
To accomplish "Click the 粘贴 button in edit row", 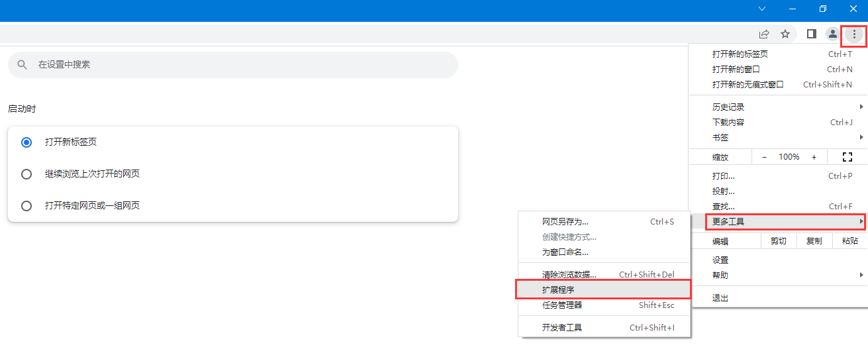I will (x=849, y=242).
